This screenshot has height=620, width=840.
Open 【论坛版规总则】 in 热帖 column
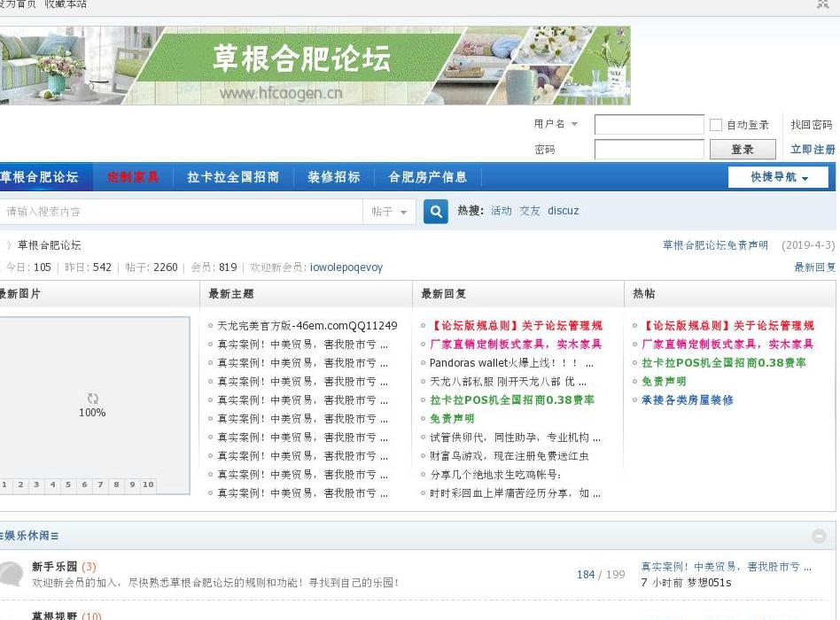[728, 326]
